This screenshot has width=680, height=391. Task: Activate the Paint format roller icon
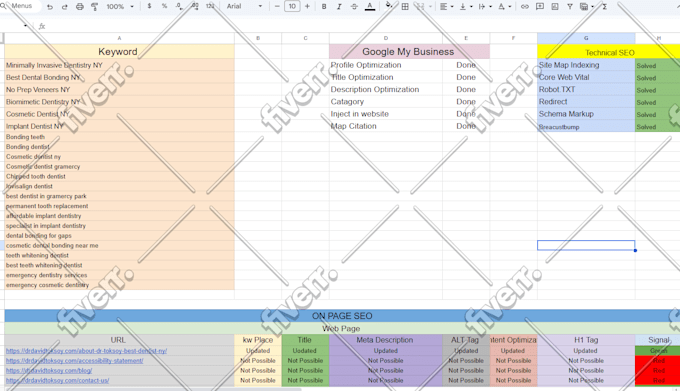(x=94, y=7)
